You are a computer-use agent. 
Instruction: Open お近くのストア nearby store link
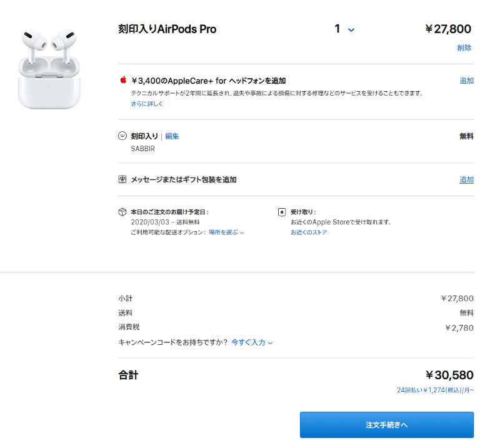point(309,232)
